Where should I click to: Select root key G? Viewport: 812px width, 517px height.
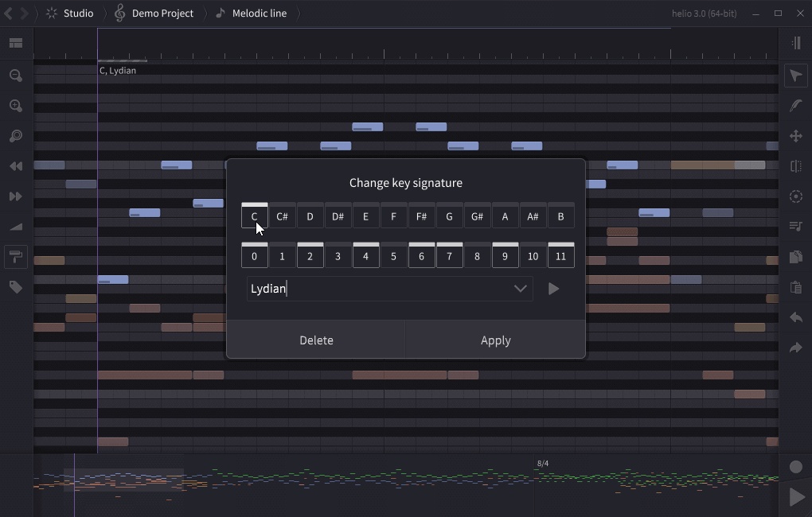click(x=449, y=216)
